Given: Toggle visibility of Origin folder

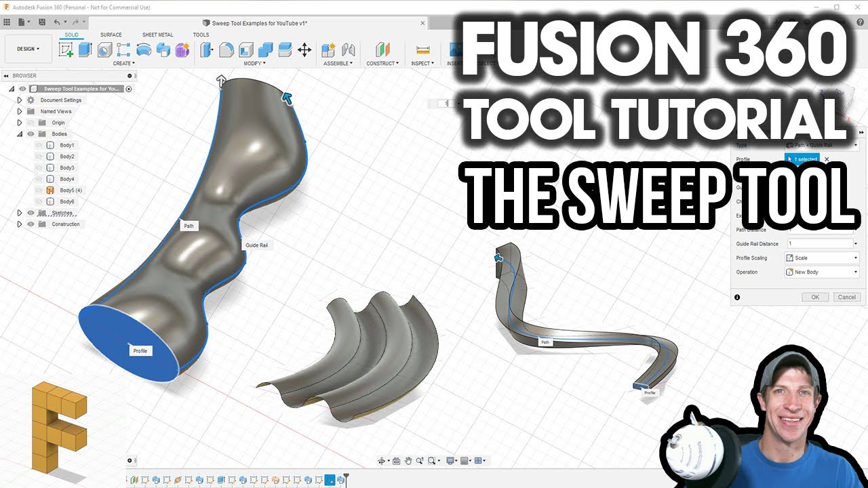Looking at the screenshot, I should click(x=31, y=123).
